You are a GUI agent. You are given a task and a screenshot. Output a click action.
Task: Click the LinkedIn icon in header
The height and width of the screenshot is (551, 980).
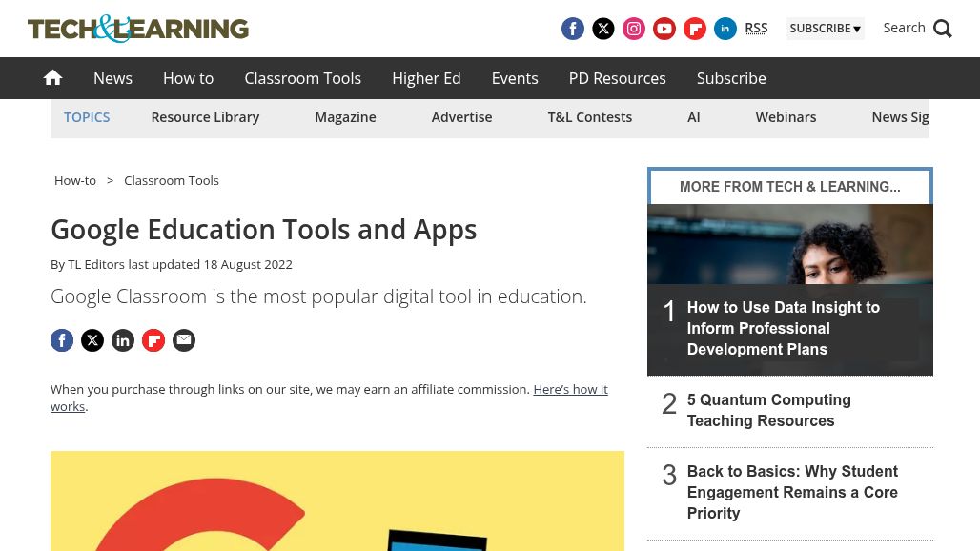coord(725,29)
